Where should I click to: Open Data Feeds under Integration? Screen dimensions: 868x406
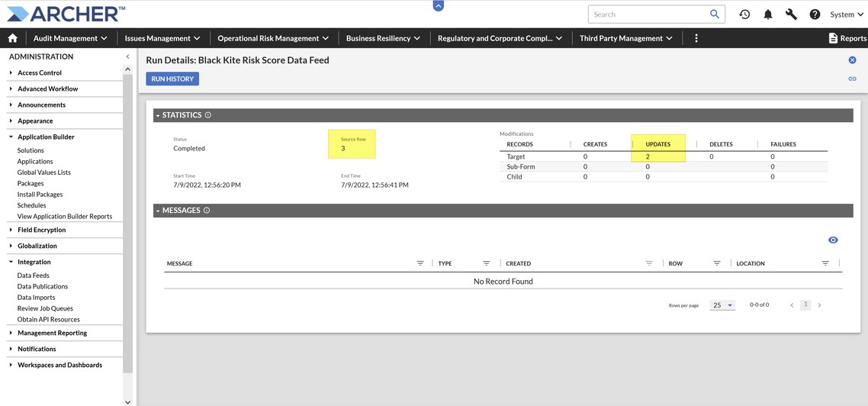click(34, 275)
